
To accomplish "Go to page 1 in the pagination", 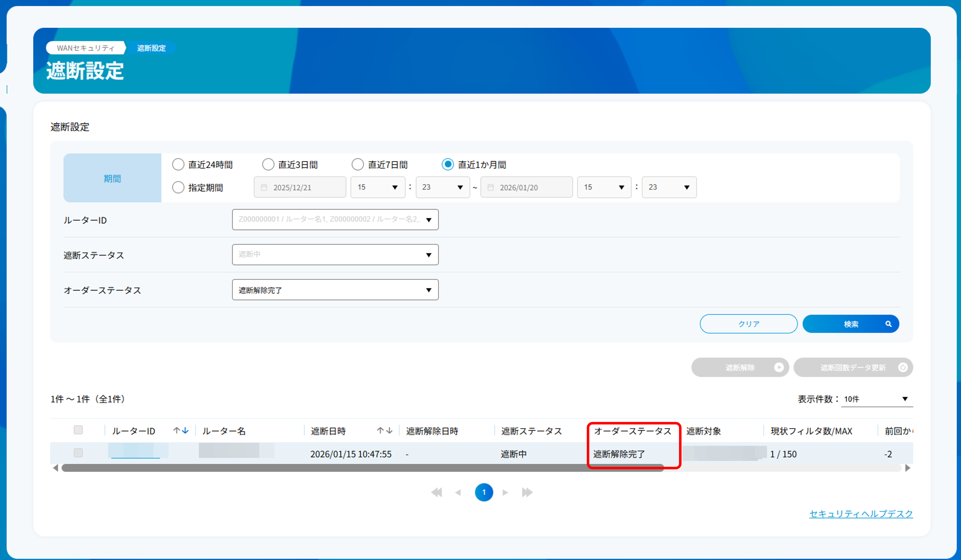I will (x=484, y=492).
